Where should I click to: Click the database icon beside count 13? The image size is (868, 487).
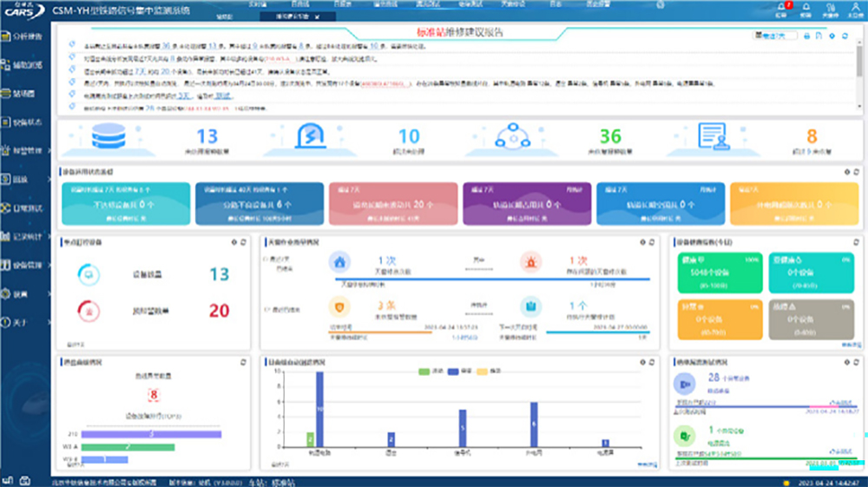108,136
